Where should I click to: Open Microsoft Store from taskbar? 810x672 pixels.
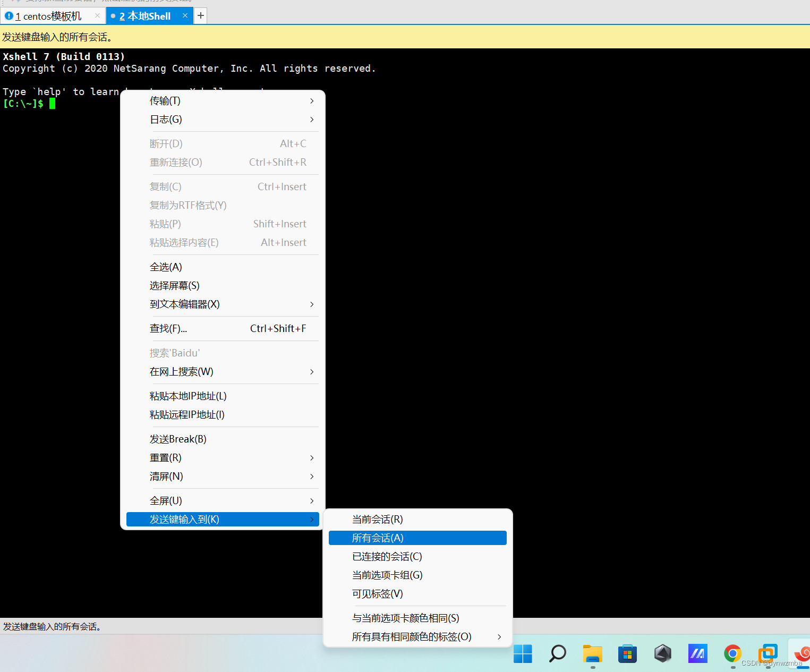pyautogui.click(x=627, y=653)
